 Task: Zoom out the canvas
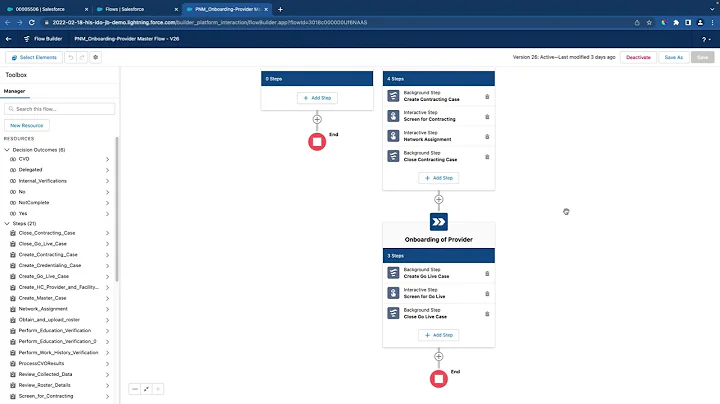pos(135,389)
